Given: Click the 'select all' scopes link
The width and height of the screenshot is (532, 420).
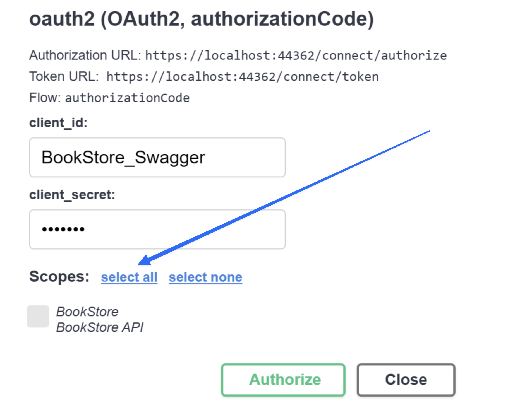Looking at the screenshot, I should pos(129,277).
